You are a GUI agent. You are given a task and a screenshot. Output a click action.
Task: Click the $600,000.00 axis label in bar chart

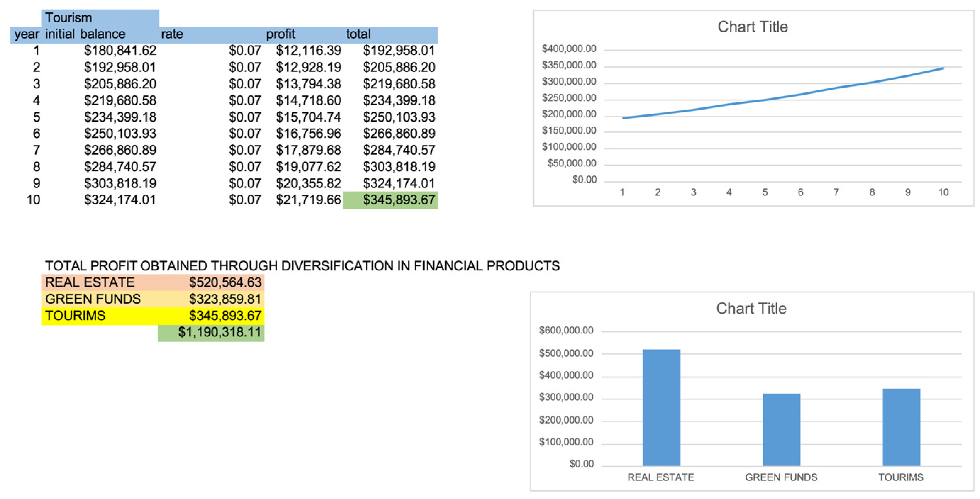point(566,331)
